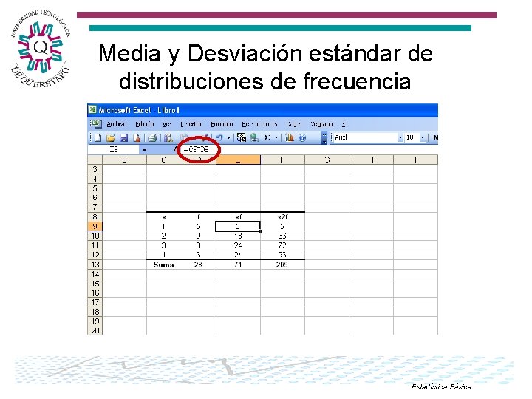Open the Name Box dropdown arrow

point(144,149)
